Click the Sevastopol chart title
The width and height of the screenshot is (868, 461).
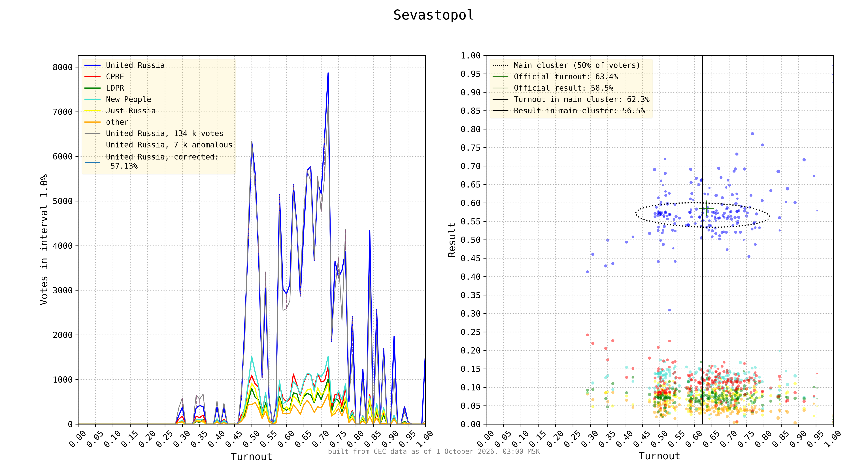[x=434, y=15]
